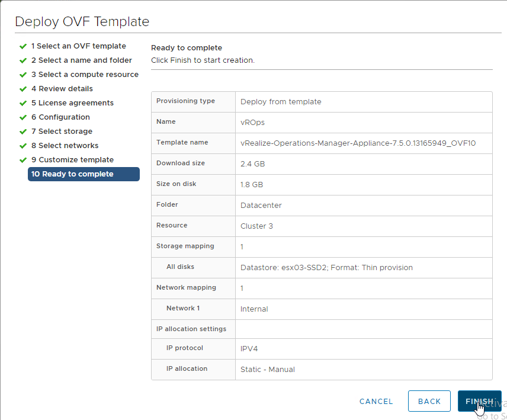Click the 'Network 1' label

(183, 308)
